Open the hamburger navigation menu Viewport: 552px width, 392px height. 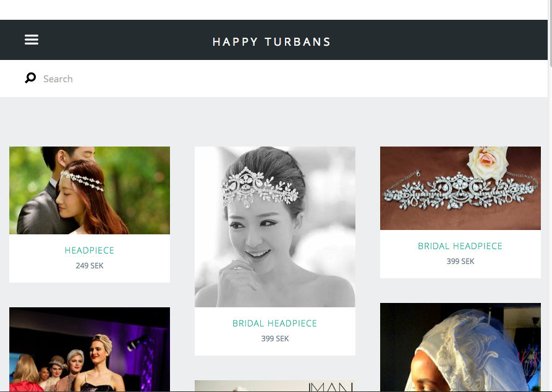pyautogui.click(x=32, y=40)
